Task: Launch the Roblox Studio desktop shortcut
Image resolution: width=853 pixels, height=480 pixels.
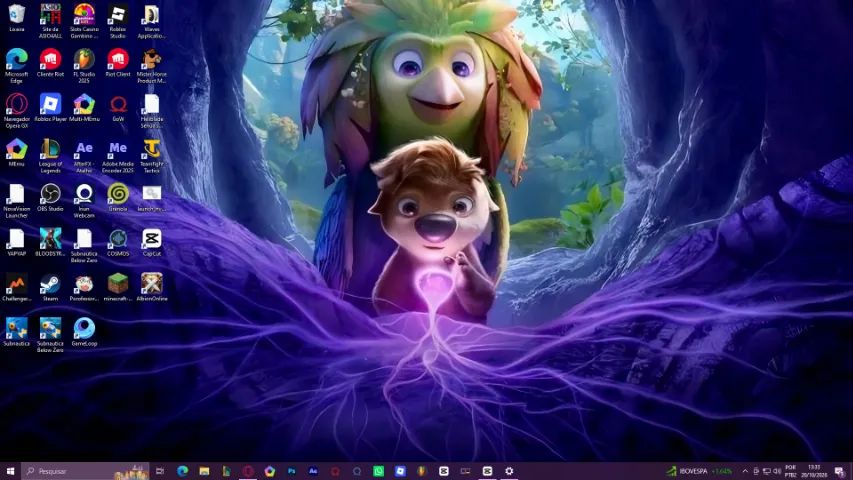Action: click(118, 21)
